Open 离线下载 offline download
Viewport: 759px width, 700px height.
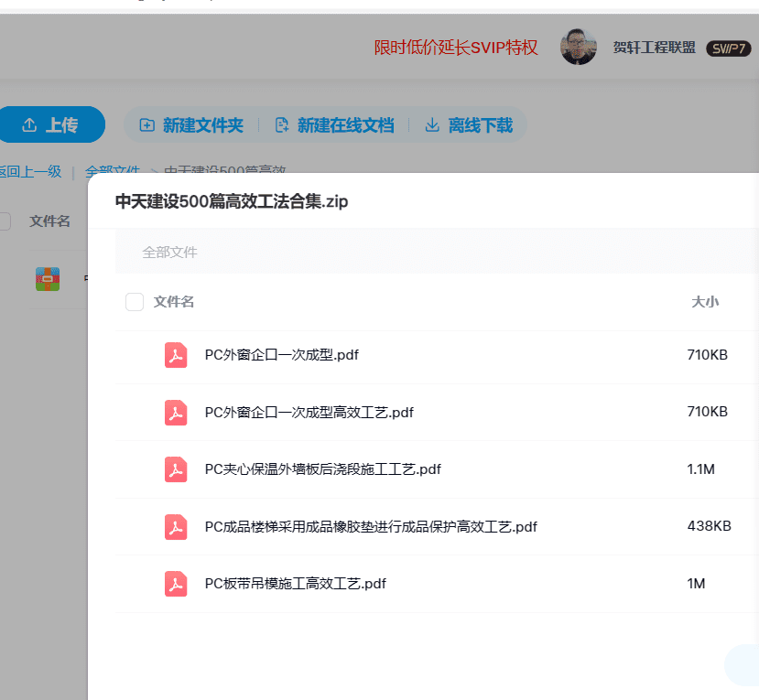click(x=480, y=125)
